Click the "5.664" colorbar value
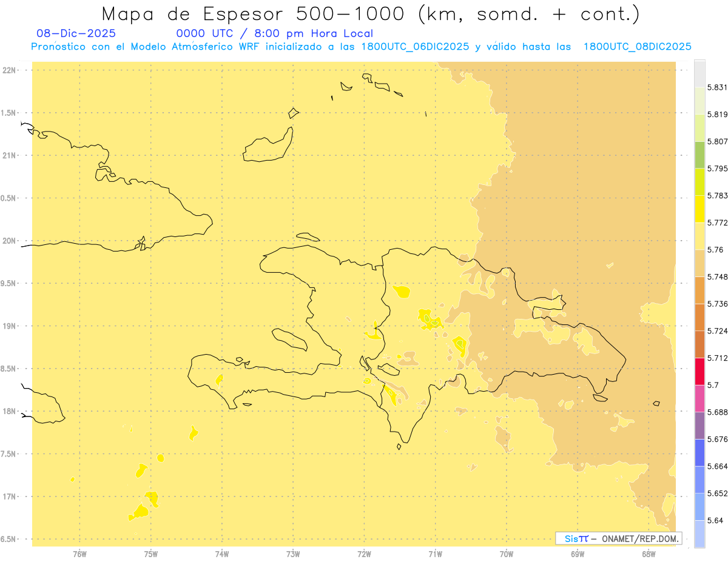 717,466
